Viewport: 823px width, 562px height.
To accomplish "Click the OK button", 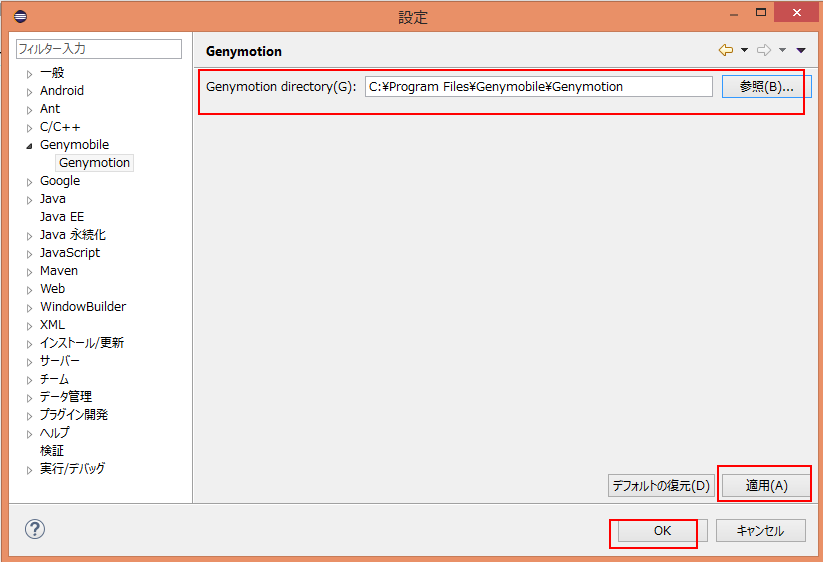I will click(662, 531).
